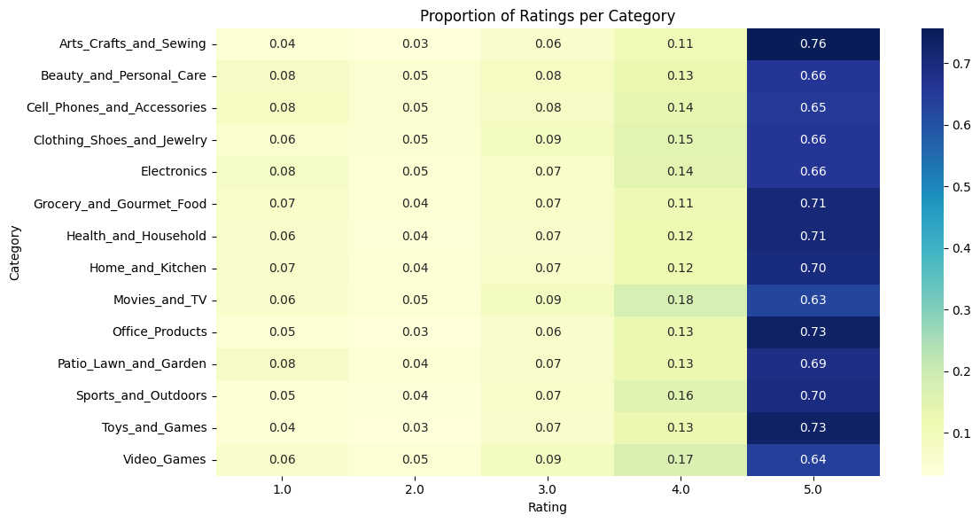This screenshot has width=980, height=523.
Task: Select the 1.0 rating axis tick label
Action: [x=282, y=489]
